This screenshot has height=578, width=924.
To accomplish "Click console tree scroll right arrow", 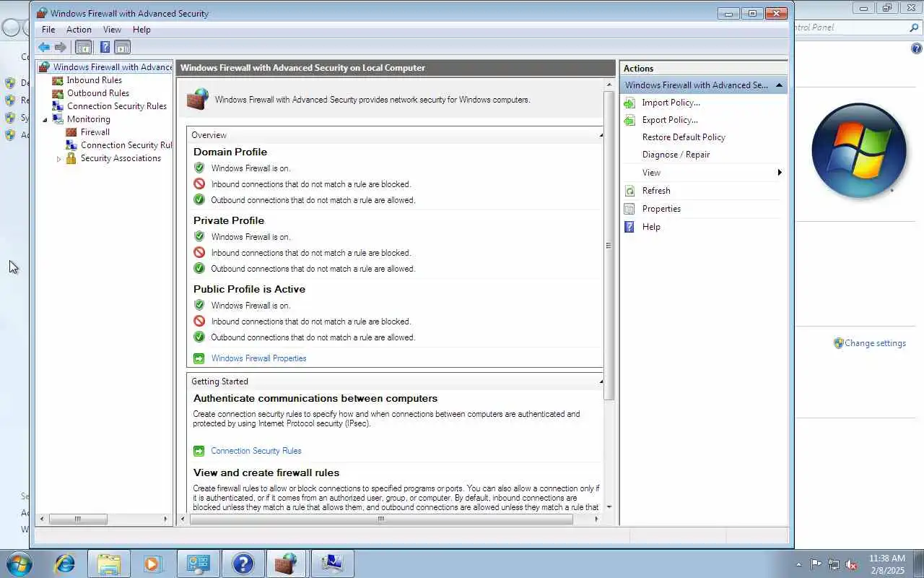I will point(165,519).
